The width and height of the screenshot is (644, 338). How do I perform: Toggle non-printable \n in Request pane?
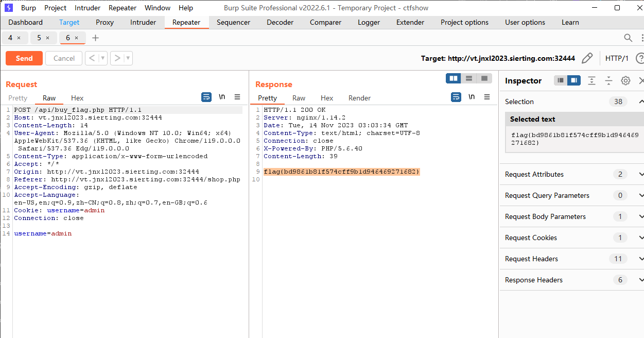point(222,97)
